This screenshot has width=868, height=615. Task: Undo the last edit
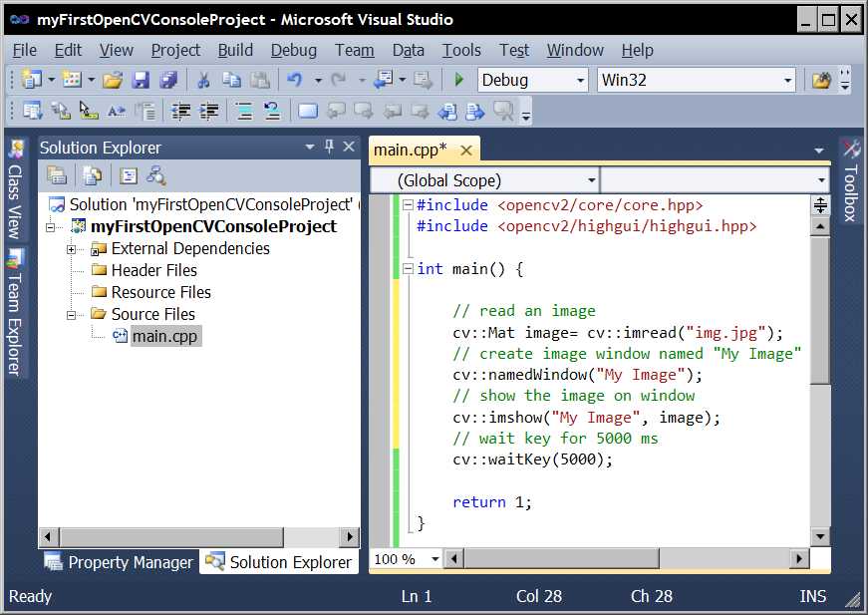pyautogui.click(x=295, y=81)
